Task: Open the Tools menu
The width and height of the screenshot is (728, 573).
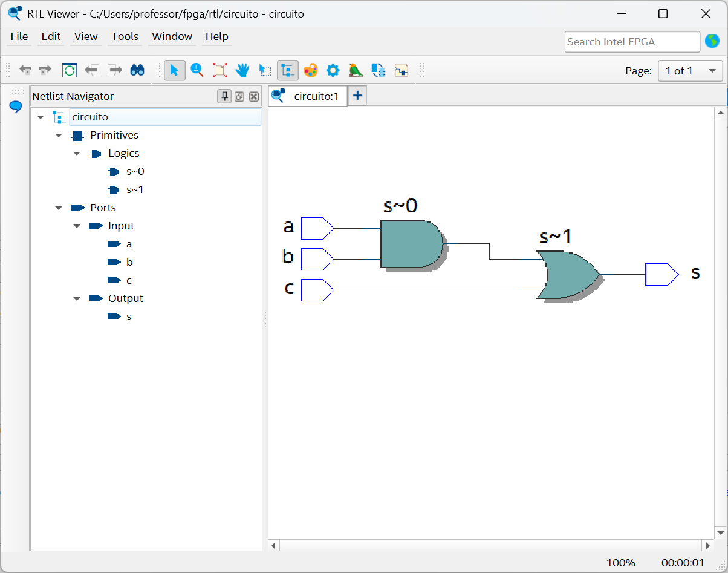Action: pyautogui.click(x=125, y=37)
